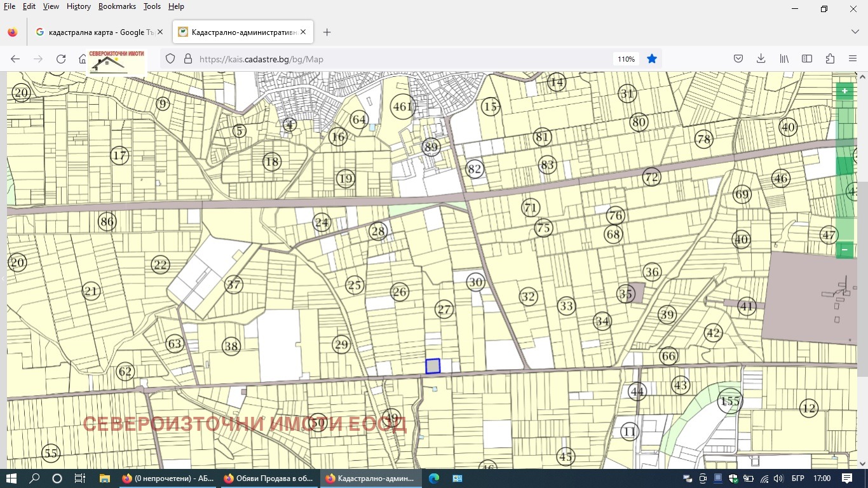868x488 pixels.
Task: Click the map zoom level slider
Action: (x=844, y=166)
